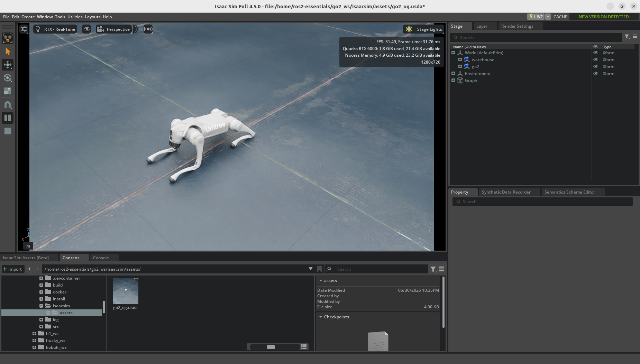Collapse the assets details section
Image resolution: width=640 pixels, height=364 pixels.
[321, 281]
